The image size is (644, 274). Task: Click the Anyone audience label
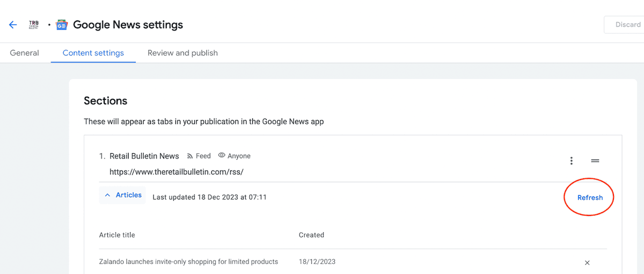click(x=239, y=156)
